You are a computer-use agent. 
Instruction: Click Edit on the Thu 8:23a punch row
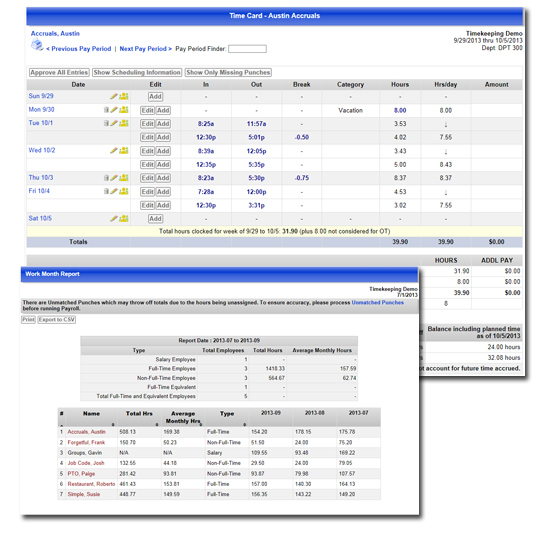pos(147,178)
